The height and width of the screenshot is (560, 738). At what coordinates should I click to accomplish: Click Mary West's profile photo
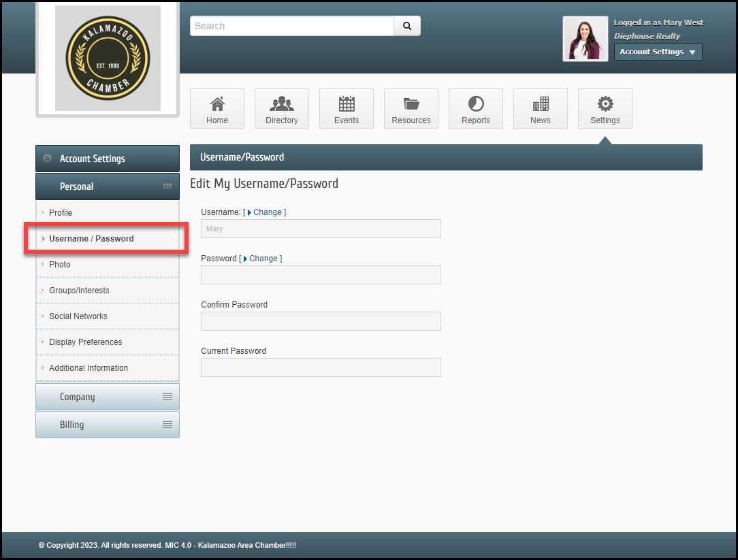click(x=585, y=39)
